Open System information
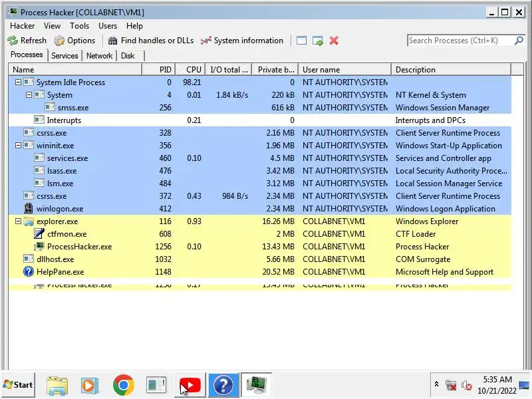 pyautogui.click(x=242, y=41)
